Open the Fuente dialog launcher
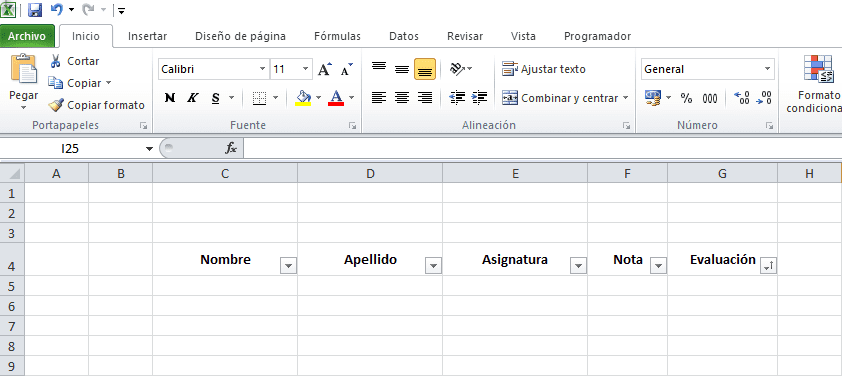 coord(352,126)
